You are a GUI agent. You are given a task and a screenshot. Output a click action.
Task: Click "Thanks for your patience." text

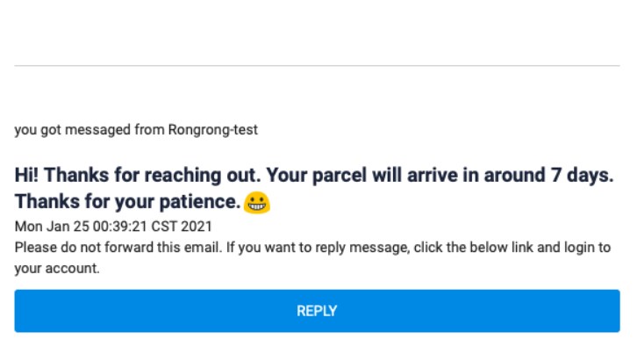(x=127, y=201)
